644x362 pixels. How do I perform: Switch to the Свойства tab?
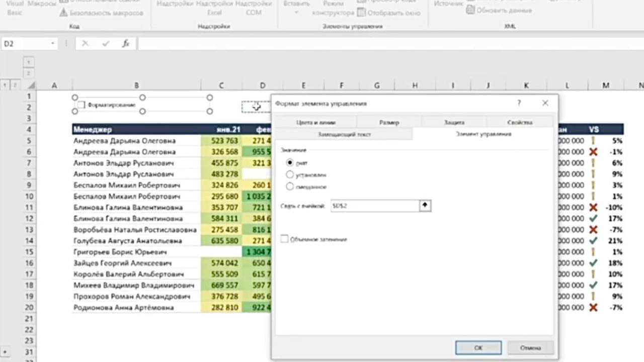coord(520,122)
